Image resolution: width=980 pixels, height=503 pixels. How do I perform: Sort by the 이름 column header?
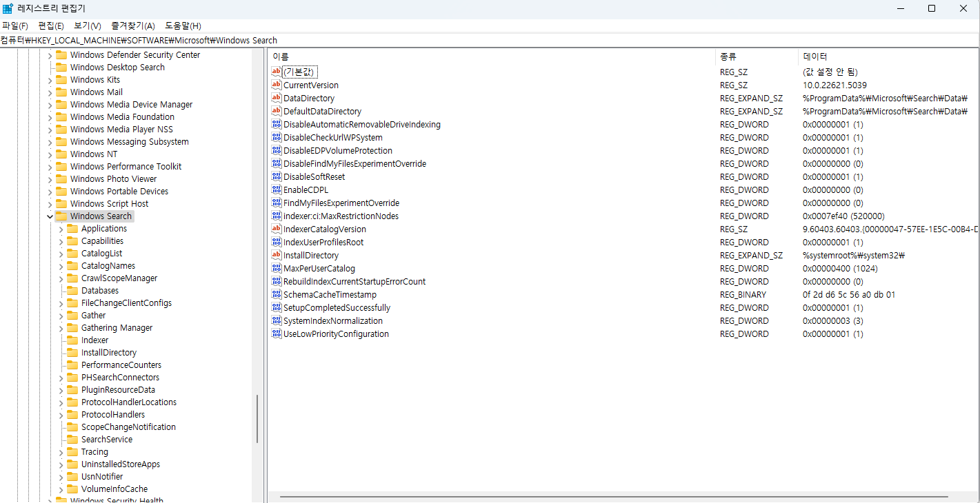[x=492, y=57]
